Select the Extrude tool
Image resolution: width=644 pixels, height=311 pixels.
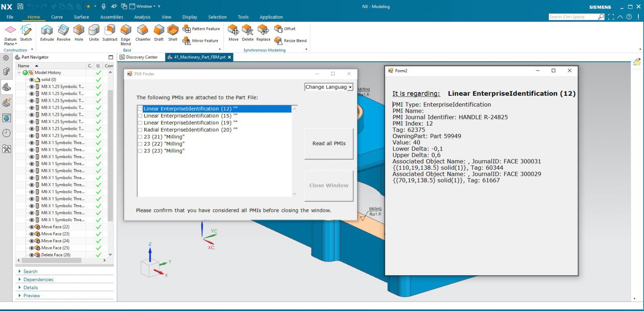[47, 32]
